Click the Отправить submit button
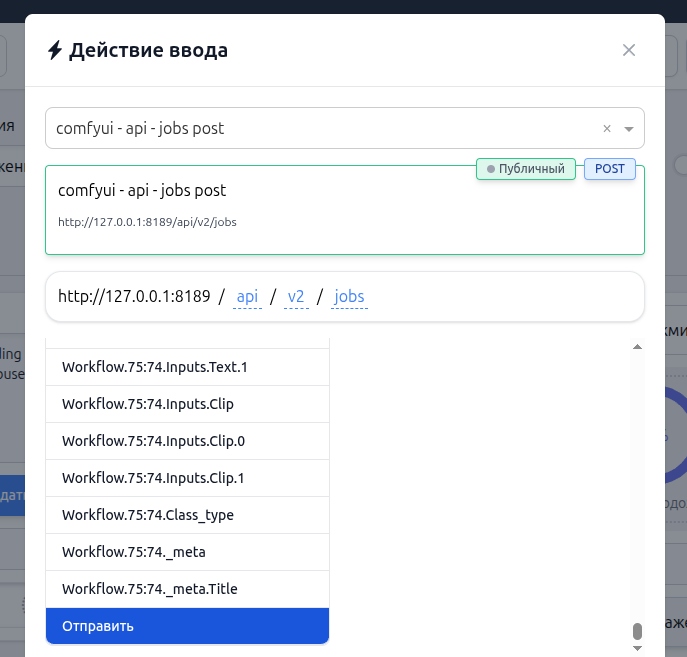Viewport: 687px width, 657px height. [188, 626]
